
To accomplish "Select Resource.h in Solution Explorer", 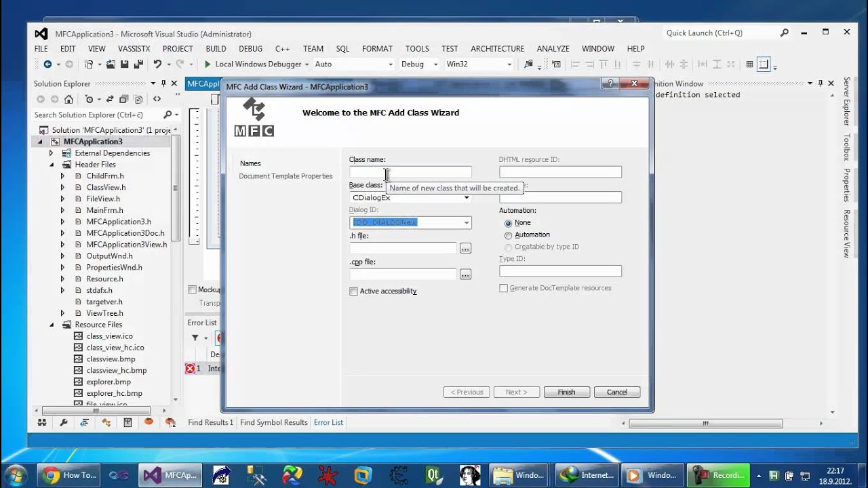I will click(104, 279).
